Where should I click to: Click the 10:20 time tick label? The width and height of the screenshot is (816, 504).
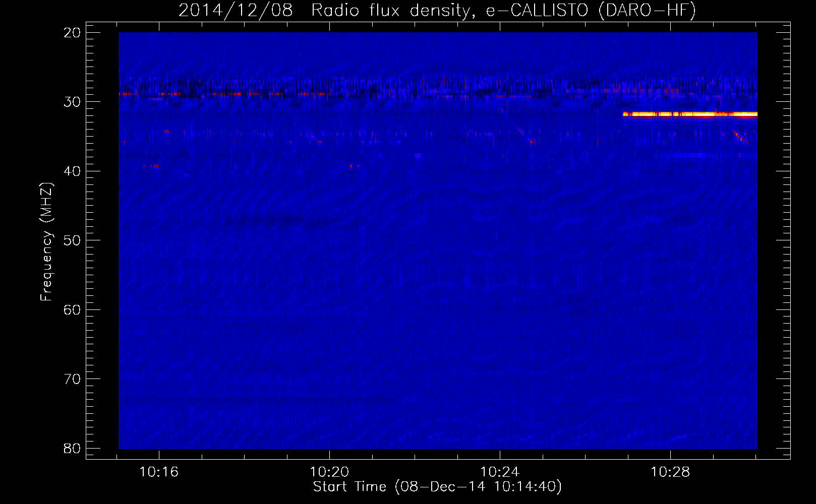pos(329,472)
